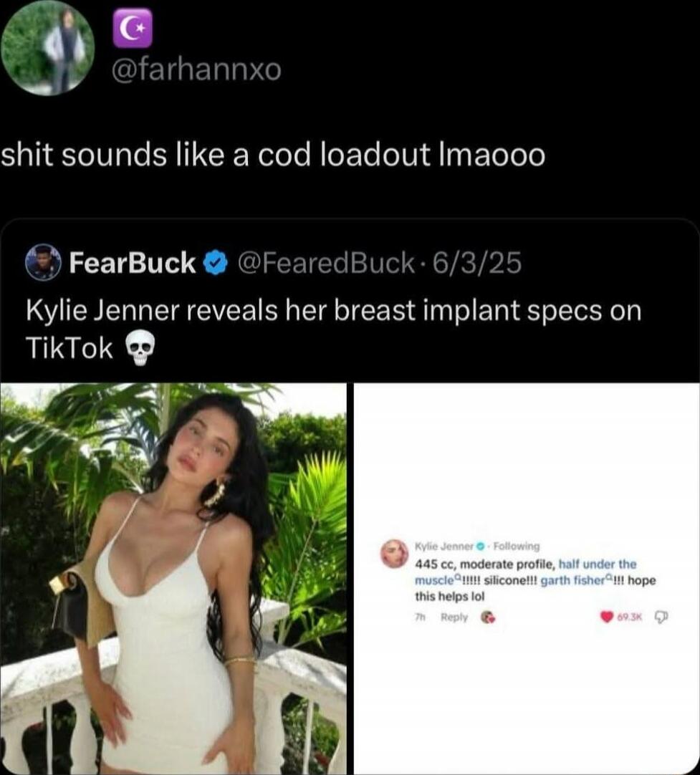This screenshot has width=700, height=775.
Task: Like the comment with the red heart
Action: coord(607,617)
